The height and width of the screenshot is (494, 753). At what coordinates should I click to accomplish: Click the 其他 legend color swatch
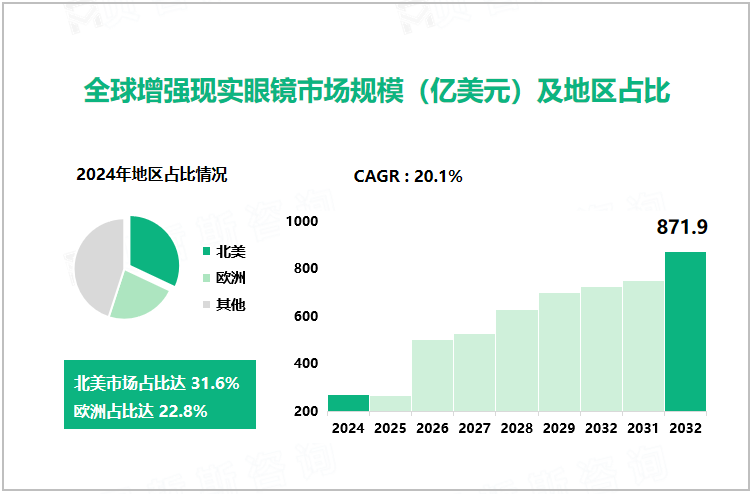click(x=206, y=304)
